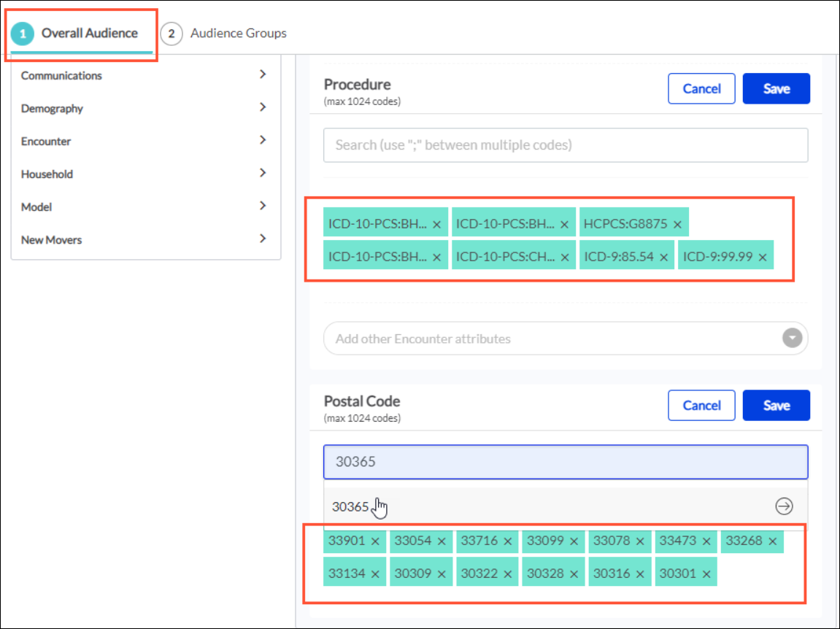Delete postal code 30301 tag
Image resolution: width=840 pixels, height=629 pixels.
tap(706, 574)
